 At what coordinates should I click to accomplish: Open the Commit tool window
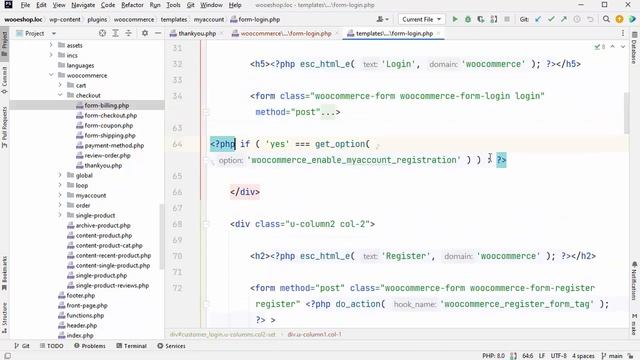point(4,80)
